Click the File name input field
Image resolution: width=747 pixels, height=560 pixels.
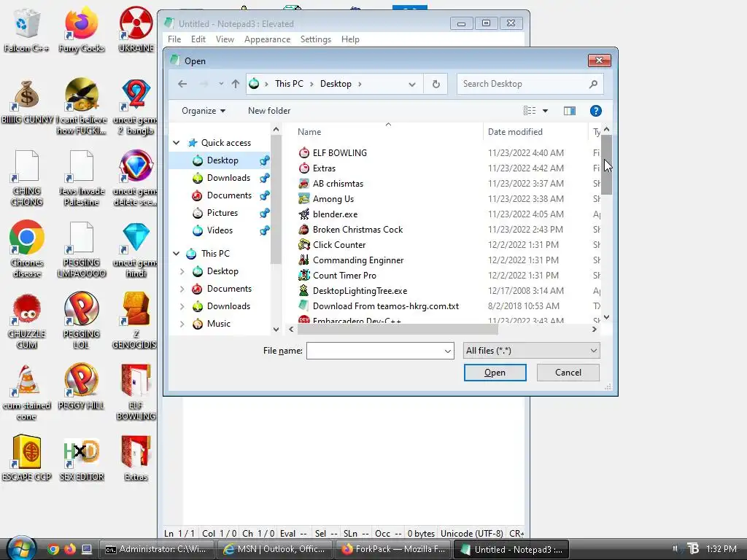pyautogui.click(x=379, y=351)
